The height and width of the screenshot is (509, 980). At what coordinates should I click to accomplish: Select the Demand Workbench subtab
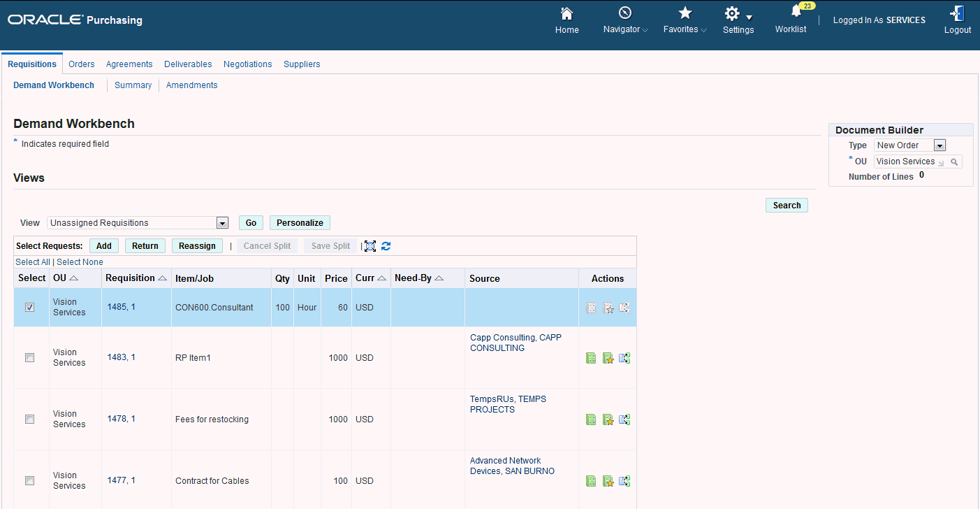(x=54, y=85)
